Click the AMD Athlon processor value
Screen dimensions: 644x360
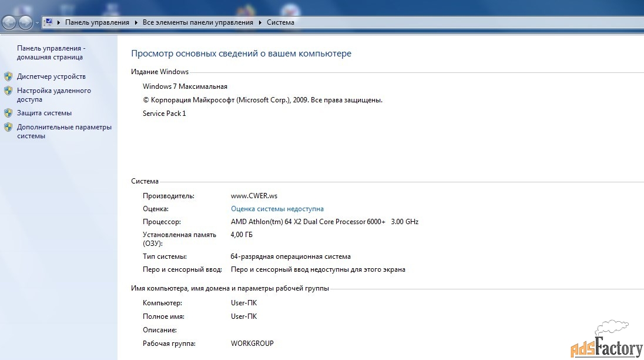tap(324, 222)
